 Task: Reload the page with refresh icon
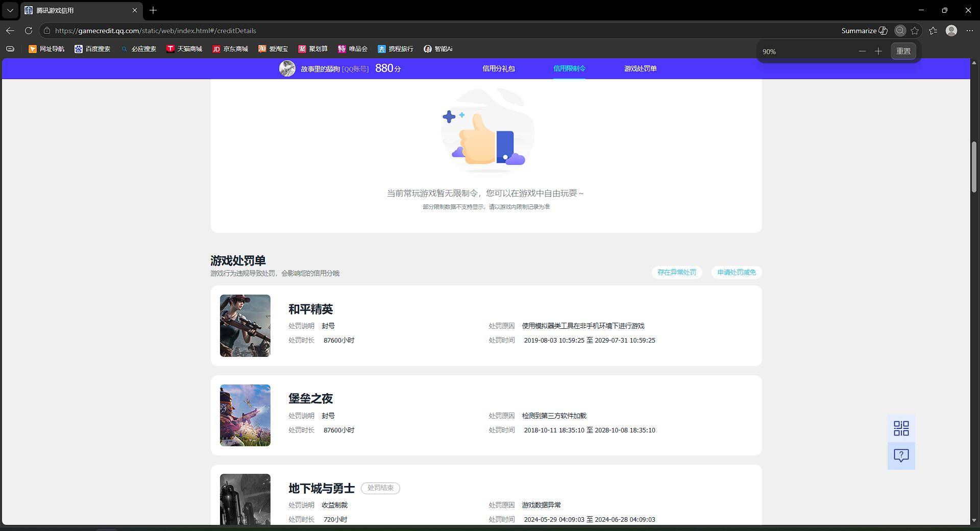(29, 31)
